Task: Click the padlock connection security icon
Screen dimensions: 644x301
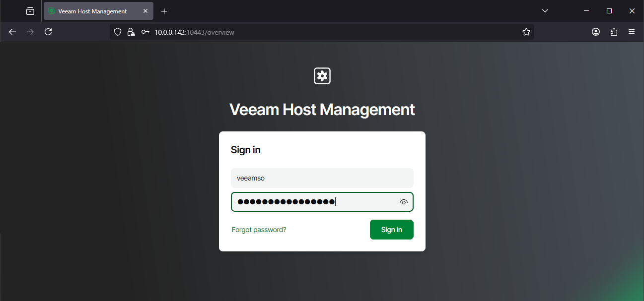Action: (x=131, y=32)
